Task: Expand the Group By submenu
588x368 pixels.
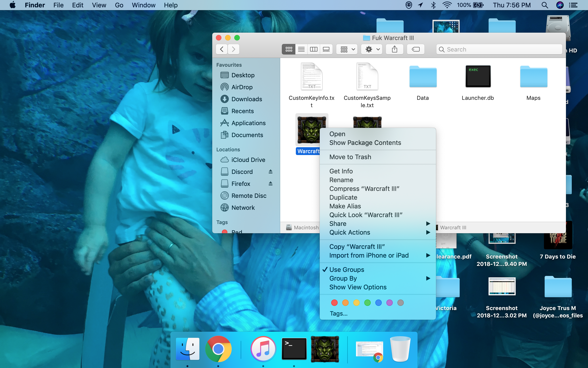Action: click(378, 279)
